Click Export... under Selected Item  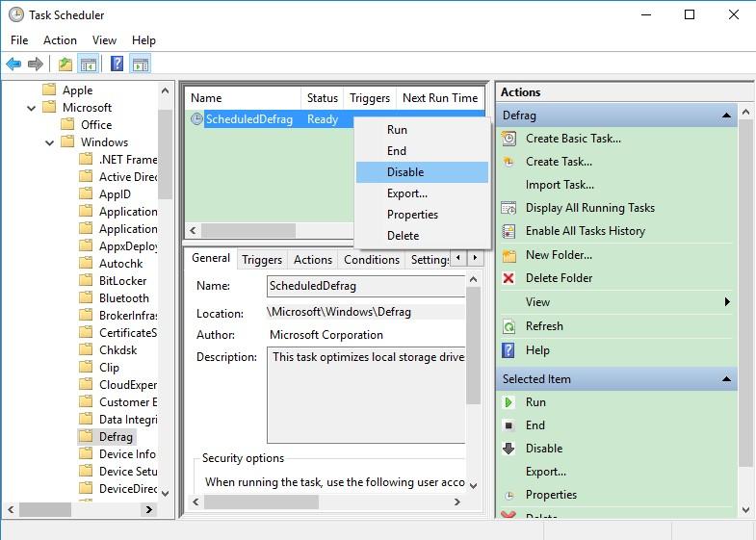[546, 472]
